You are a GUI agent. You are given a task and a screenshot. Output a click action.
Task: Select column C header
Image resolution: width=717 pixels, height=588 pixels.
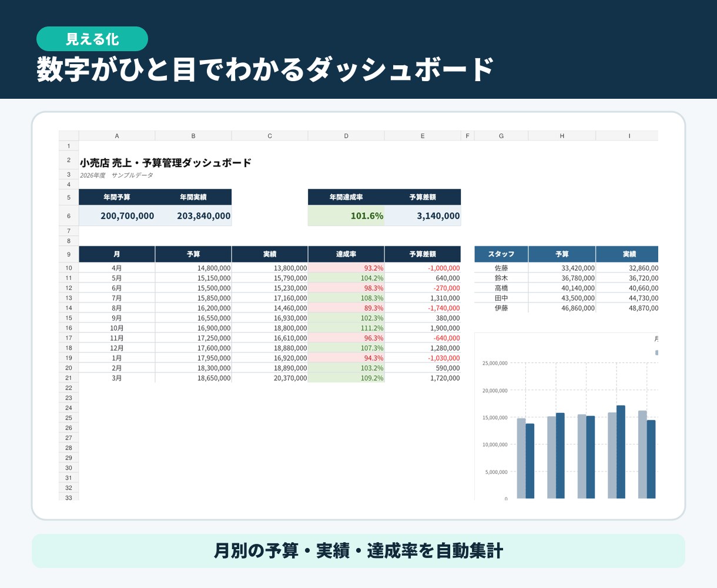click(x=270, y=136)
